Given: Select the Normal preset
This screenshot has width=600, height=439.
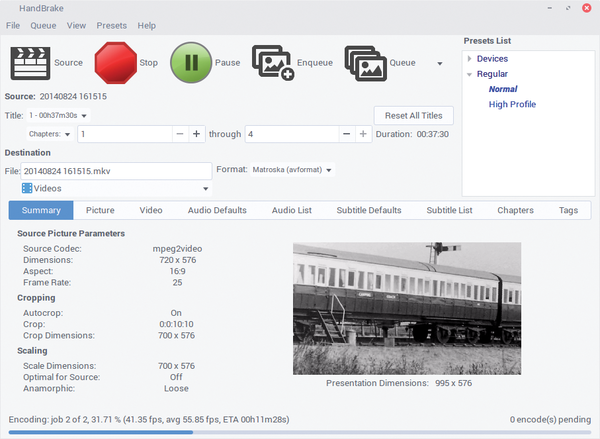Looking at the screenshot, I should point(503,89).
